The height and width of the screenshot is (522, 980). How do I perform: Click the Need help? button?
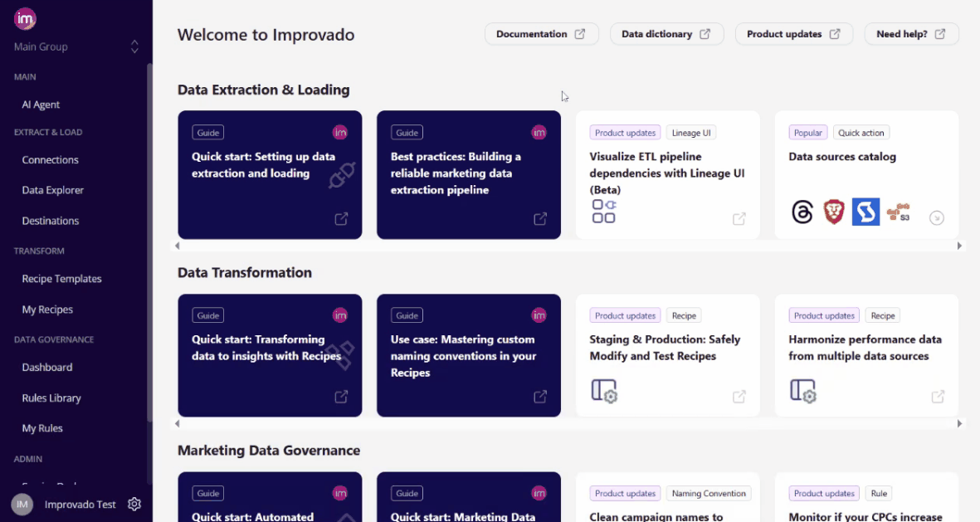(x=911, y=34)
